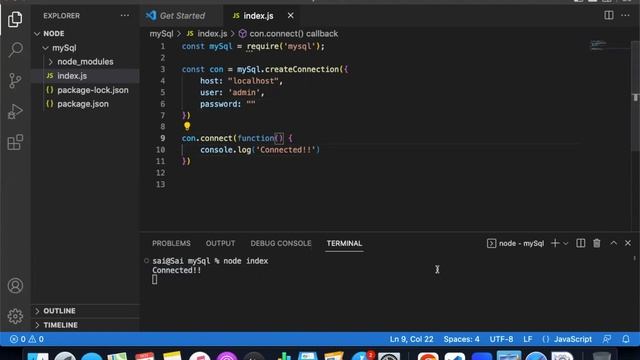
Task: Open the Source Control view
Action: [x=15, y=80]
